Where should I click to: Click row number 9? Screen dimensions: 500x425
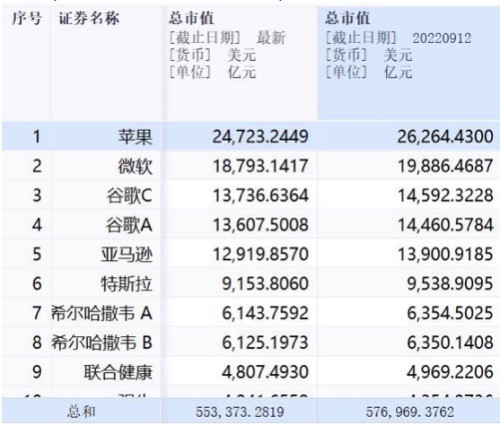click(37, 372)
